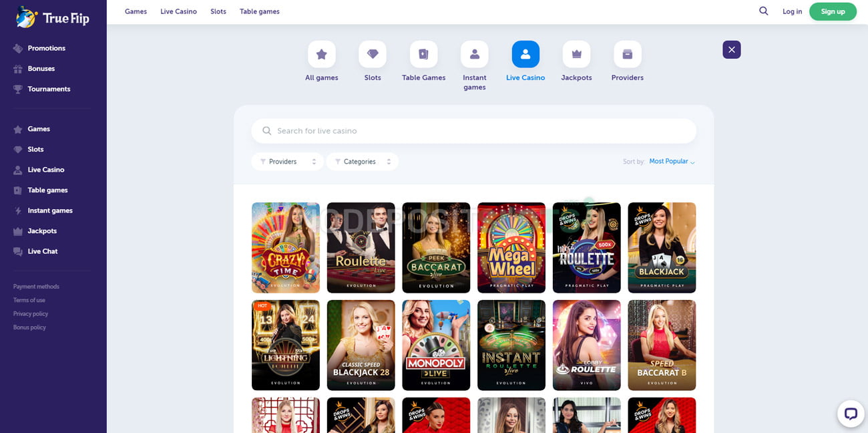868x433 pixels.
Task: Click the Tournaments label in sidebar
Action: 49,89
